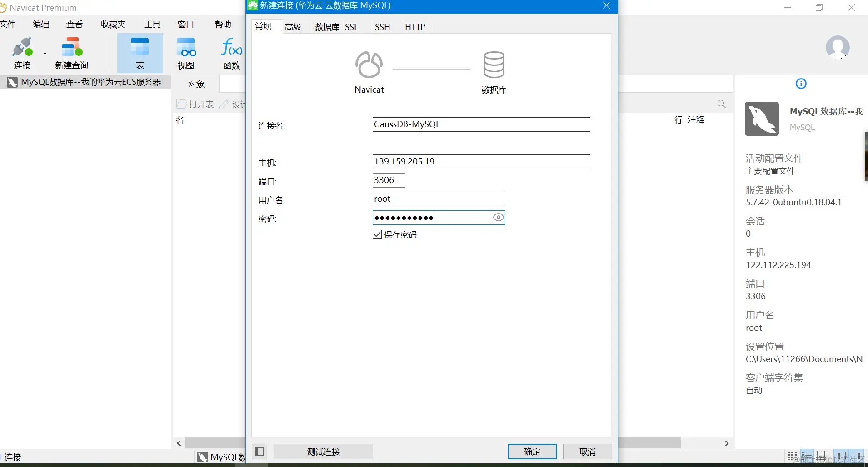The height and width of the screenshot is (467, 868).
Task: Open the 收藏夹 menu
Action: pos(113,25)
